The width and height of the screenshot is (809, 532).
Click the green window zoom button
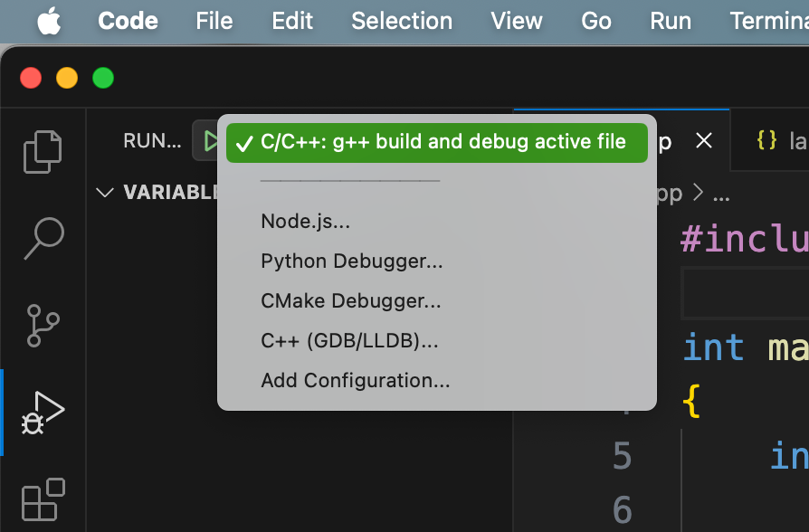(103, 78)
